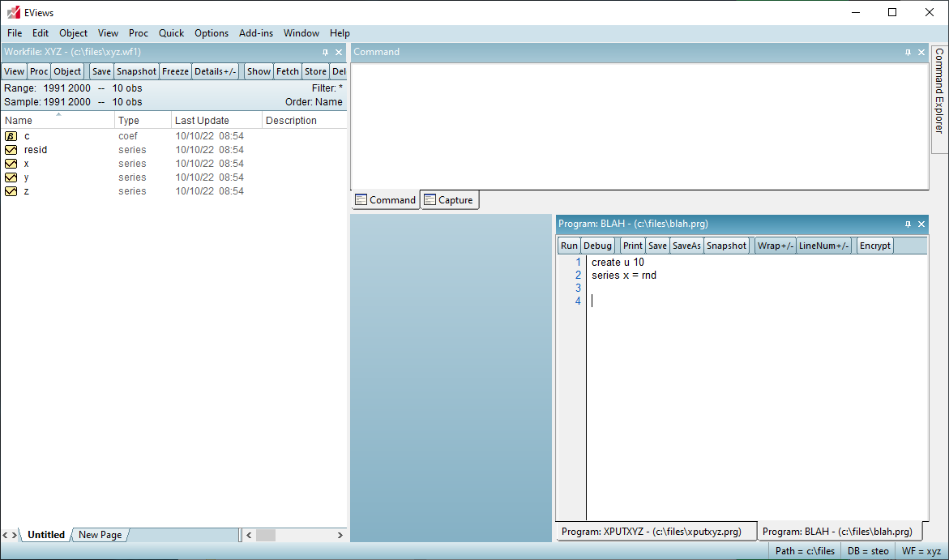
Task: Close the Command panel with X
Action: [x=921, y=53]
